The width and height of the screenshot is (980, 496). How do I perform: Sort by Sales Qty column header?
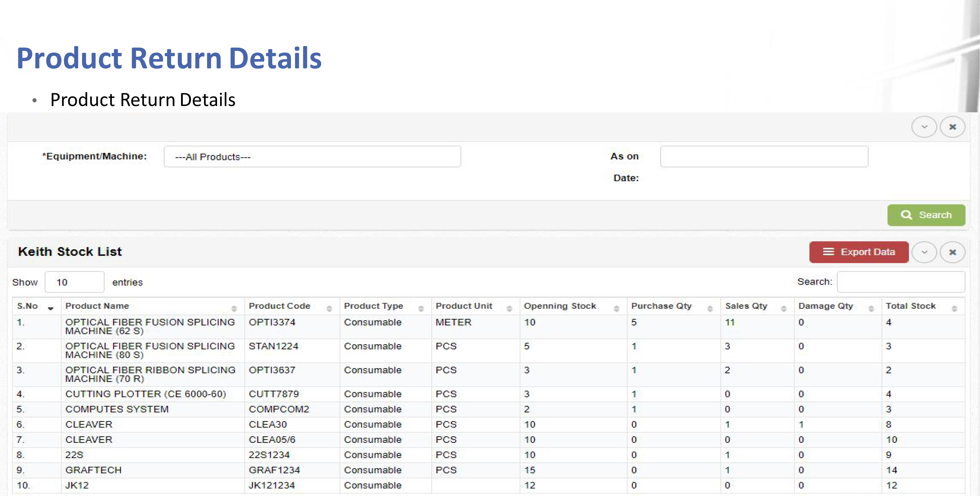click(x=746, y=306)
